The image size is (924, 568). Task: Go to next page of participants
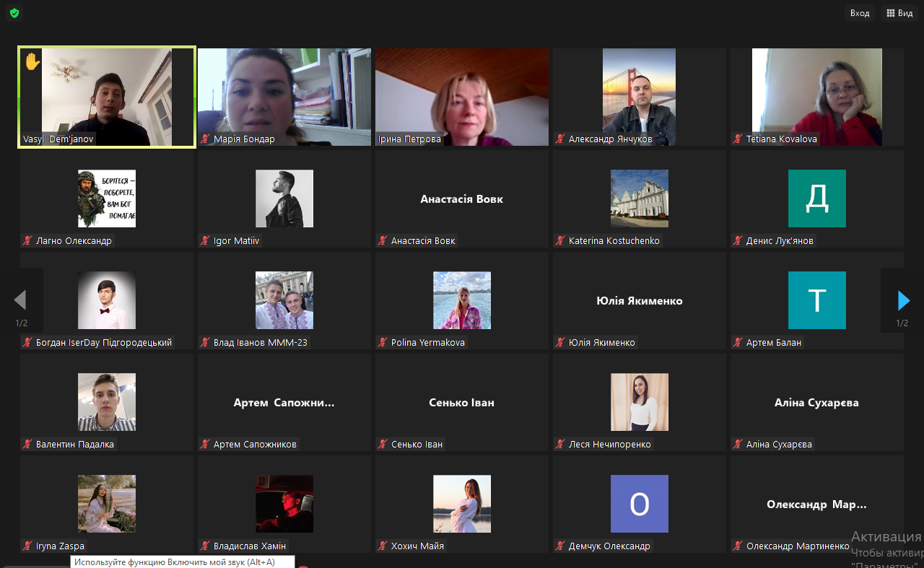[903, 300]
